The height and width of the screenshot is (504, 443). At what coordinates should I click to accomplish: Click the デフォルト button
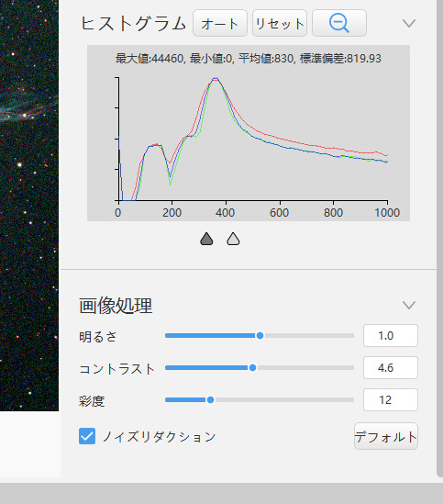386,436
